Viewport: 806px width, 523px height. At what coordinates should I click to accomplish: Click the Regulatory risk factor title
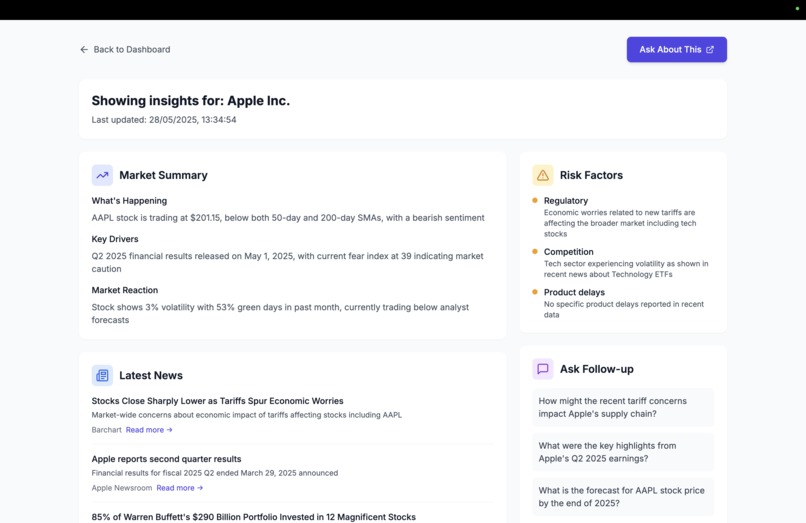pos(566,201)
